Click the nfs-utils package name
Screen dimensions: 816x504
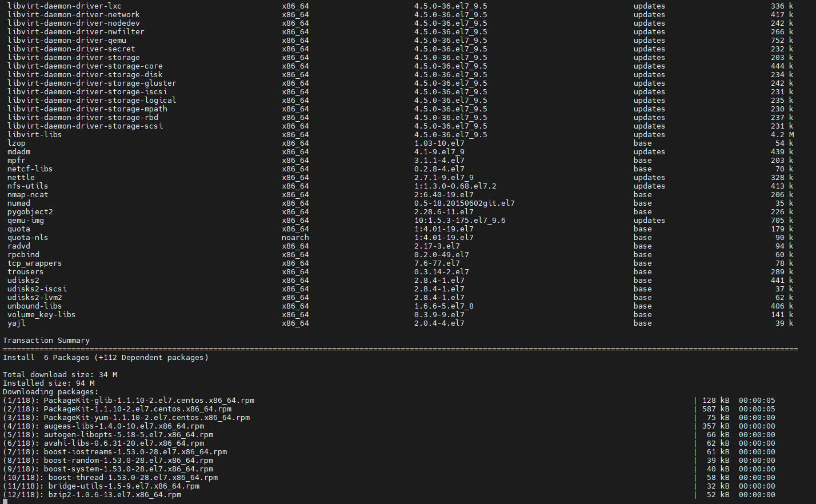click(27, 186)
